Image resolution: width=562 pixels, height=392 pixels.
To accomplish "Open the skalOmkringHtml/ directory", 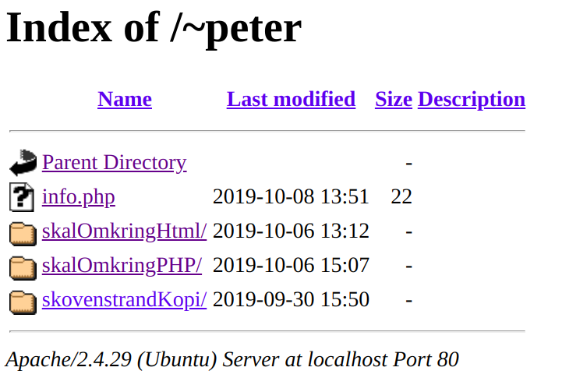I will (125, 231).
